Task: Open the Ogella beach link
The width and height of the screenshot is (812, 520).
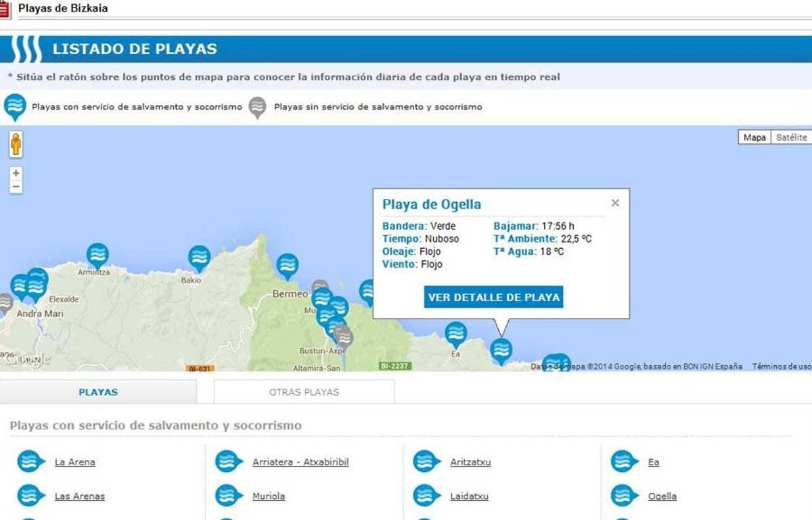Action: tap(662, 496)
